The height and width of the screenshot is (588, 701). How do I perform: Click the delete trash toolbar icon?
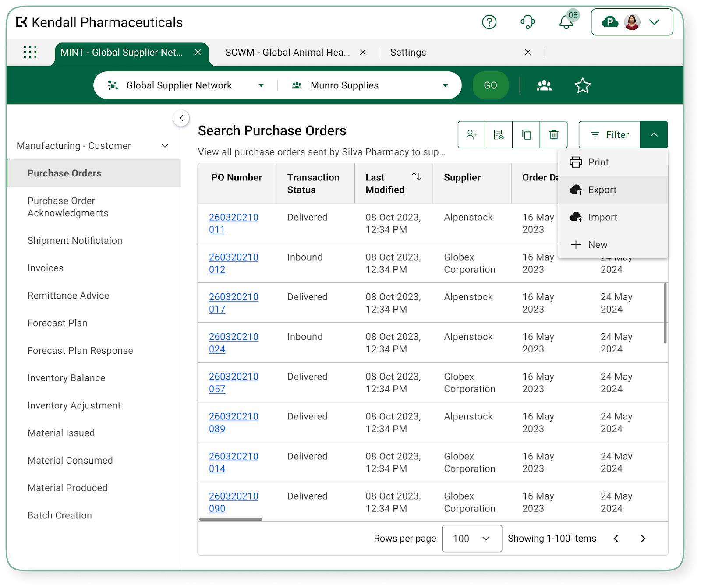click(554, 135)
